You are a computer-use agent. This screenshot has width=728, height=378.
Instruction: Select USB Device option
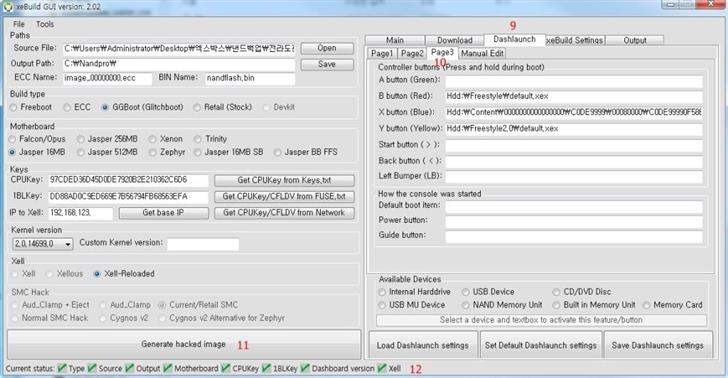(488, 292)
